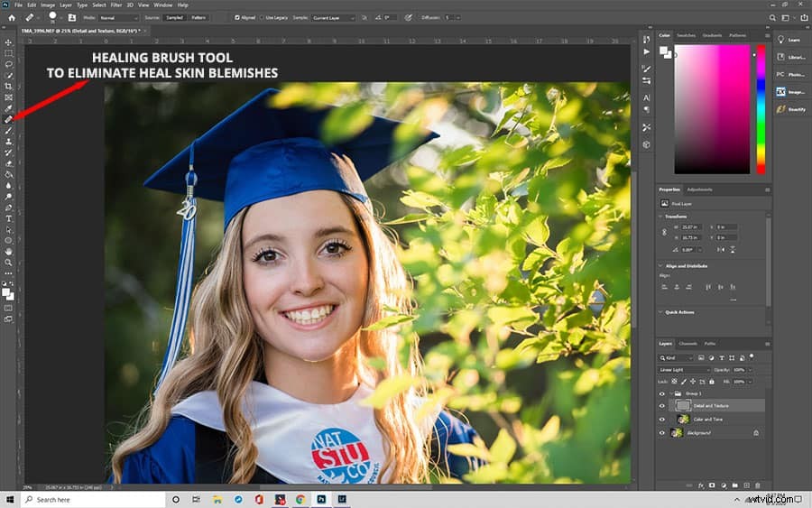Screen dimensions: 812x508
Task: Click the hue slider bar
Action: point(761,109)
